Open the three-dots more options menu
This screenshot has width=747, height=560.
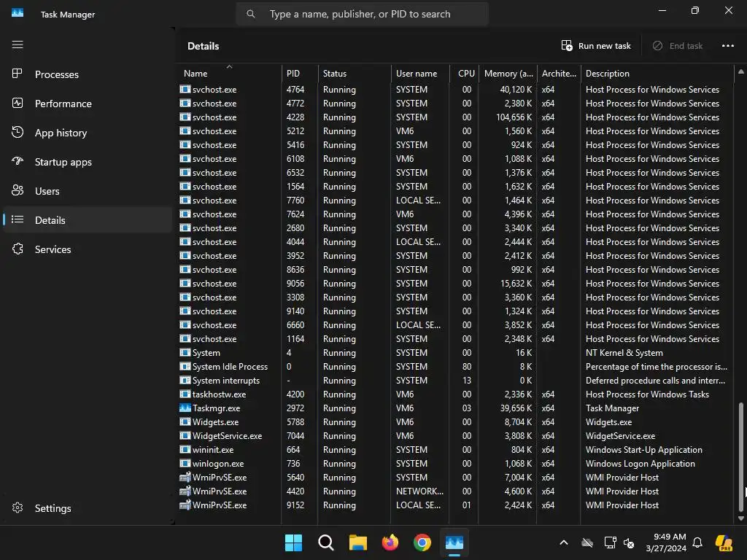coord(727,46)
